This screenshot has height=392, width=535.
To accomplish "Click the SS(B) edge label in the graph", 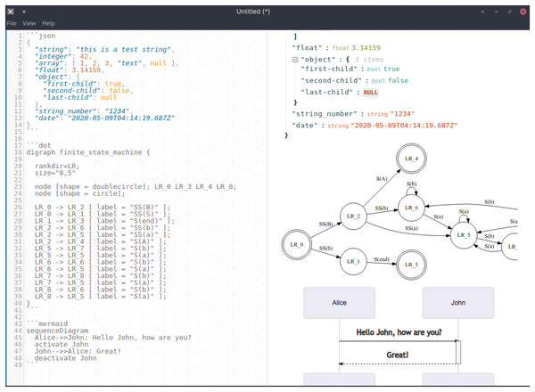I will (x=325, y=225).
